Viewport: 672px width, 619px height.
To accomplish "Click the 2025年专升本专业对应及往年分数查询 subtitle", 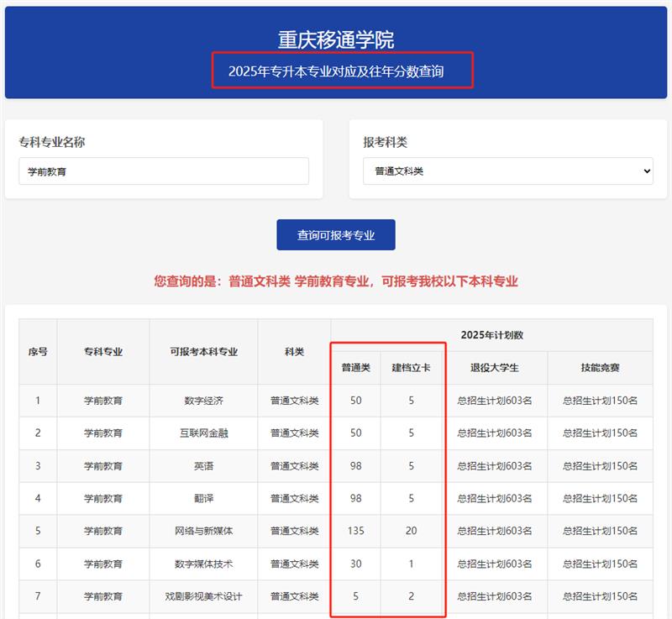I will click(336, 71).
